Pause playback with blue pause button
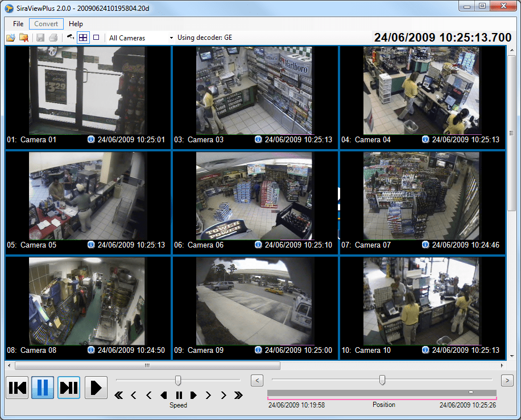Screen dimensions: 521x420 43,388
